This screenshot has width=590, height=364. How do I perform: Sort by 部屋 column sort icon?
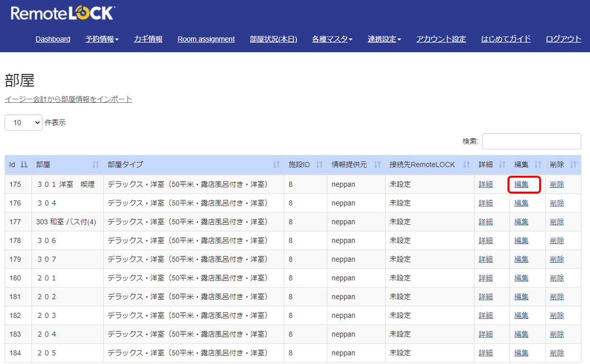[x=95, y=165]
